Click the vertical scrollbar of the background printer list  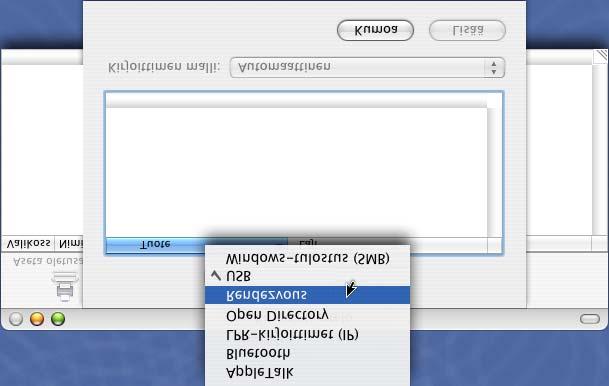coord(600,150)
